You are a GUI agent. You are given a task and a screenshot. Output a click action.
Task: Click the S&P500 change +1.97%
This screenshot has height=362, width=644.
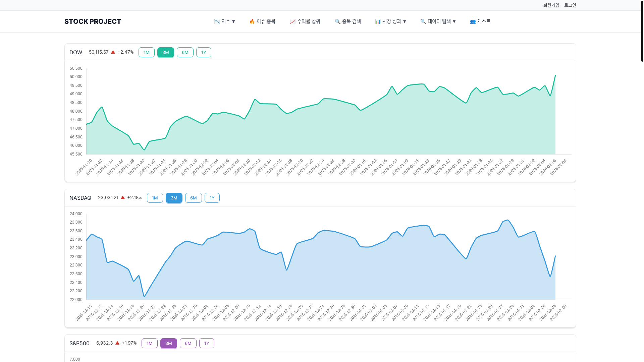pos(129,343)
